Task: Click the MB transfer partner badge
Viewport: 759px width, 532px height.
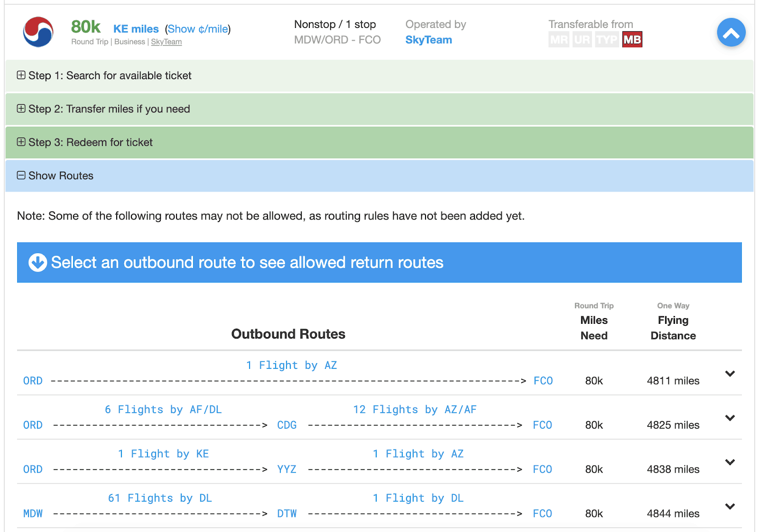Action: click(x=632, y=39)
